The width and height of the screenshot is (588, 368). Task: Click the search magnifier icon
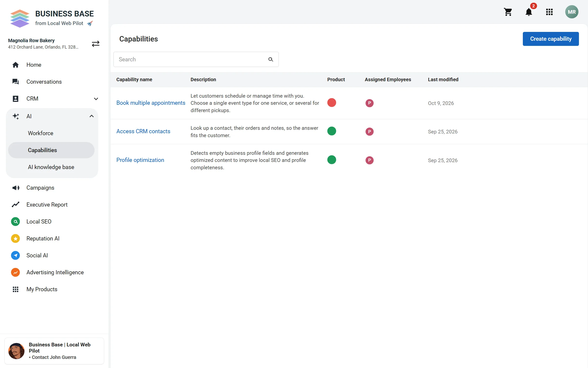click(x=270, y=59)
